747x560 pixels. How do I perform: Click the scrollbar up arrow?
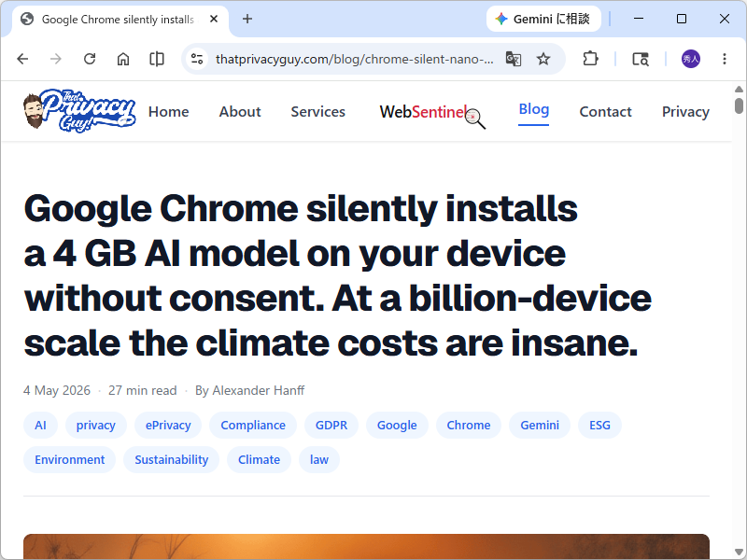click(739, 89)
